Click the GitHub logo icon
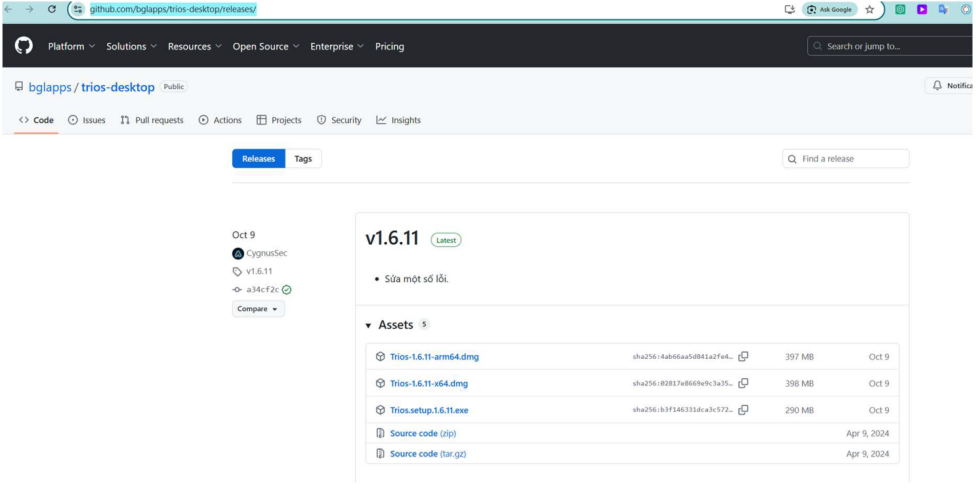 pos(24,46)
